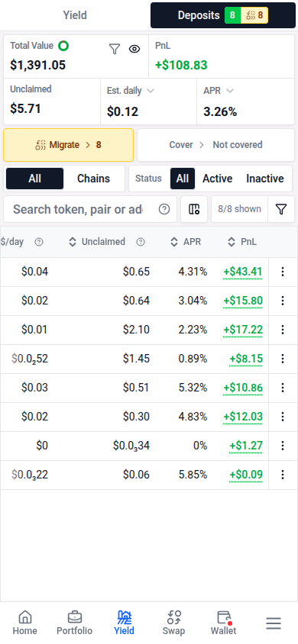
Task: Set Status filter to All
Action: click(183, 179)
